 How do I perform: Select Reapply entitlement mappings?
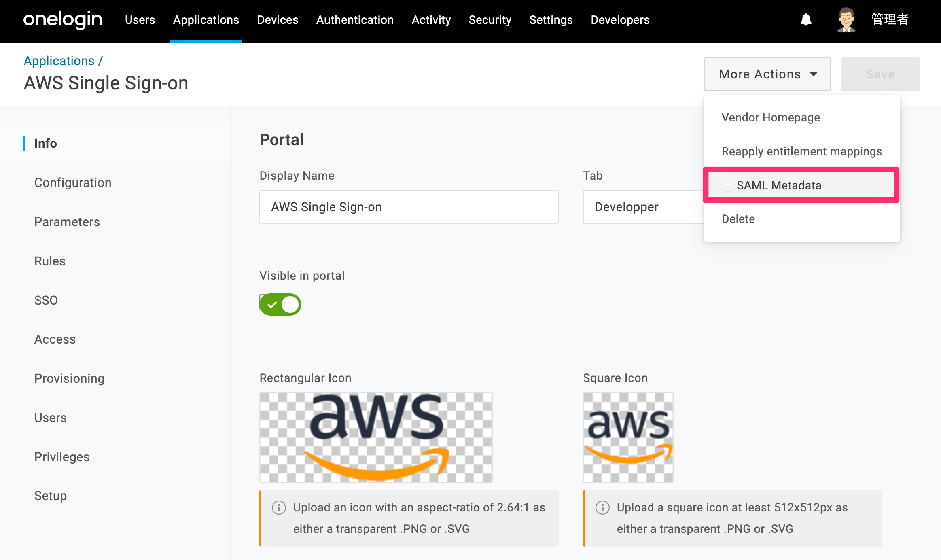click(x=801, y=151)
